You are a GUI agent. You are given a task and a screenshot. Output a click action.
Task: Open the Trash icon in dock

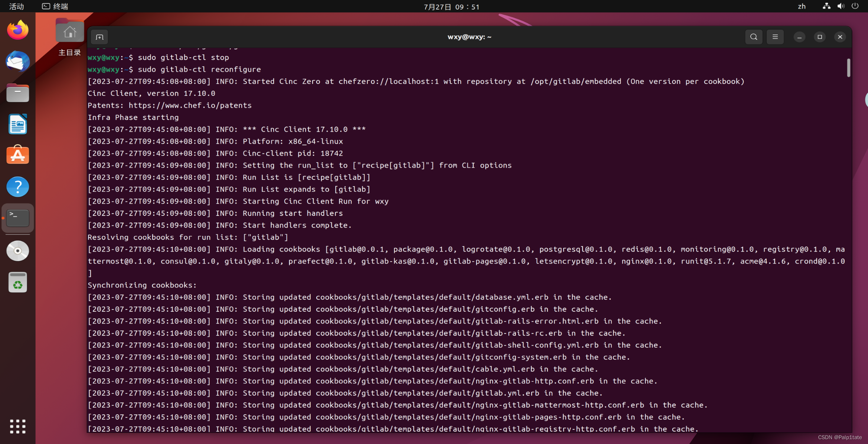17,282
